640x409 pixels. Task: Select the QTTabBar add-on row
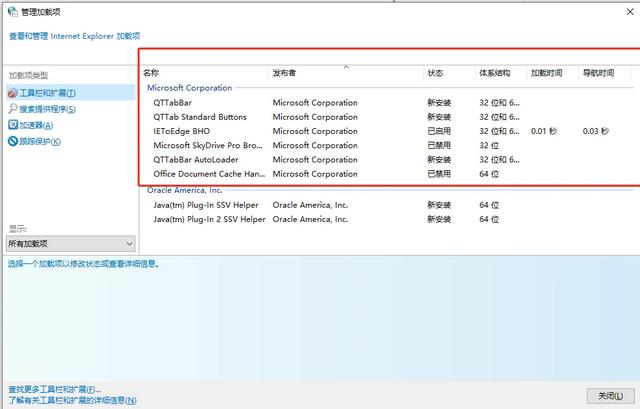[x=388, y=102]
